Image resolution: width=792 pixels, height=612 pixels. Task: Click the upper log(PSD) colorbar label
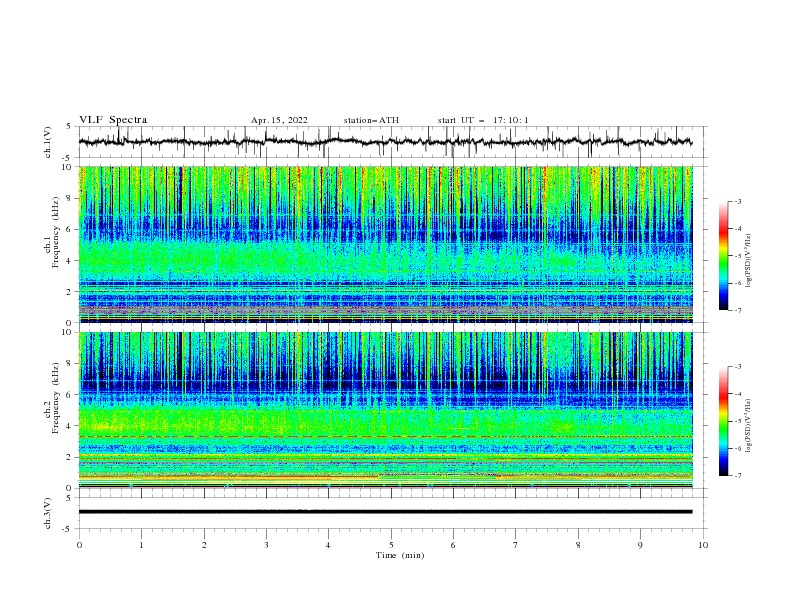748,261
